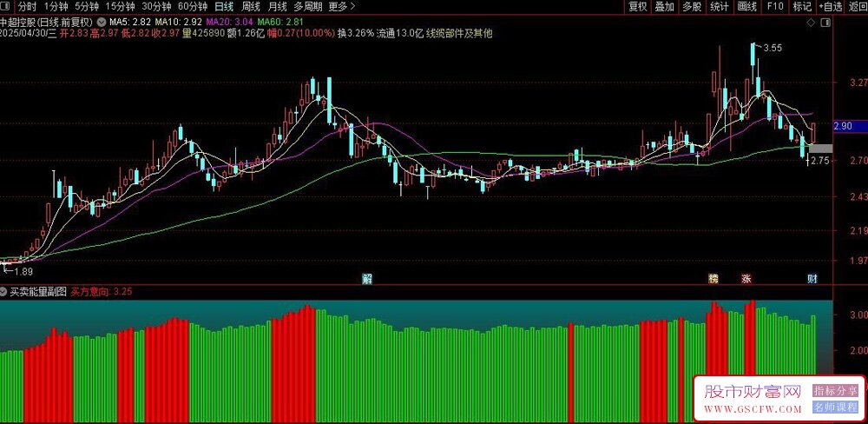Click the 量425890 volume value
The image size is (868, 424).
pyautogui.click(x=204, y=33)
